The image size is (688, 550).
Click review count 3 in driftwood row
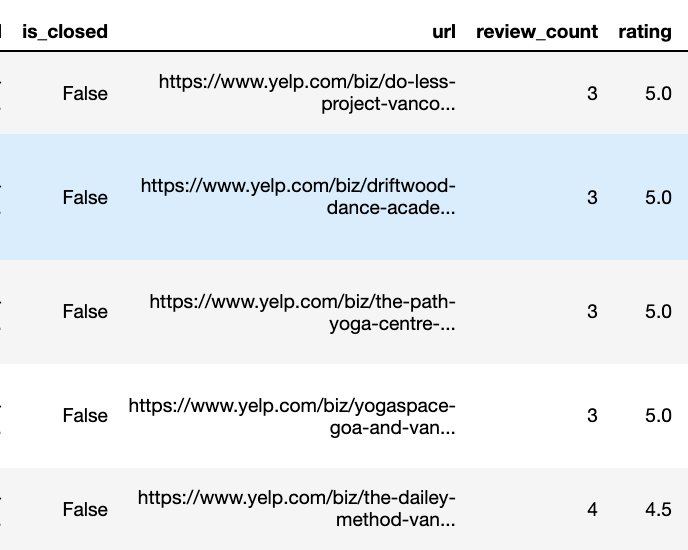(x=592, y=198)
